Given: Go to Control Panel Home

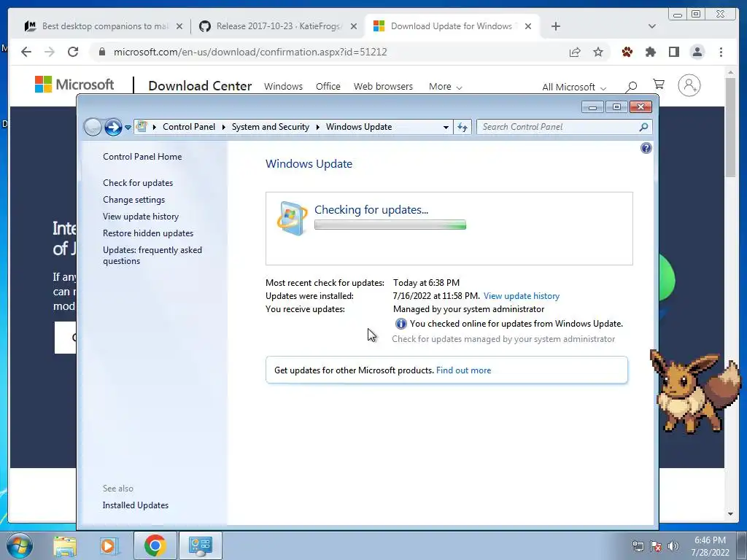Looking at the screenshot, I should point(142,157).
